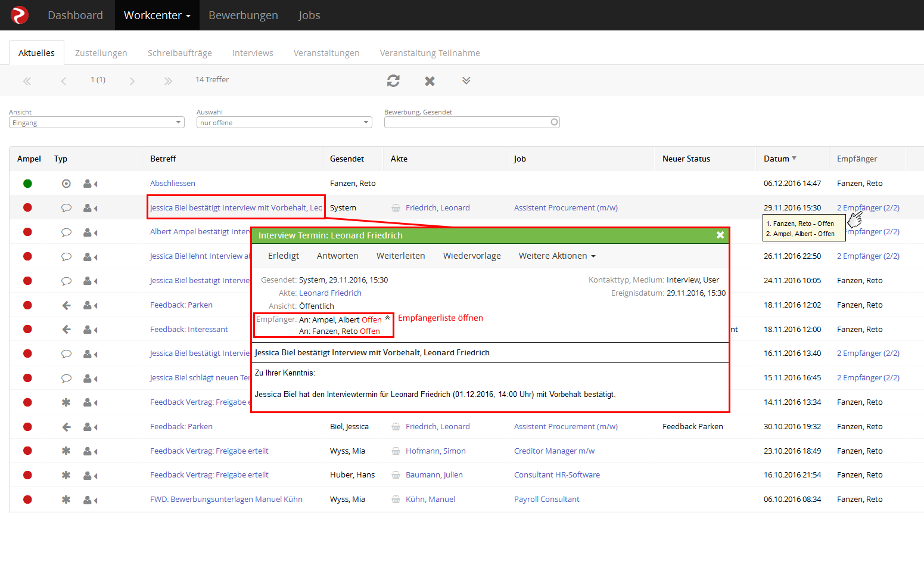Click Wiedervorlage in the interview popup
Viewport: 924px width, 580px height.
(472, 256)
